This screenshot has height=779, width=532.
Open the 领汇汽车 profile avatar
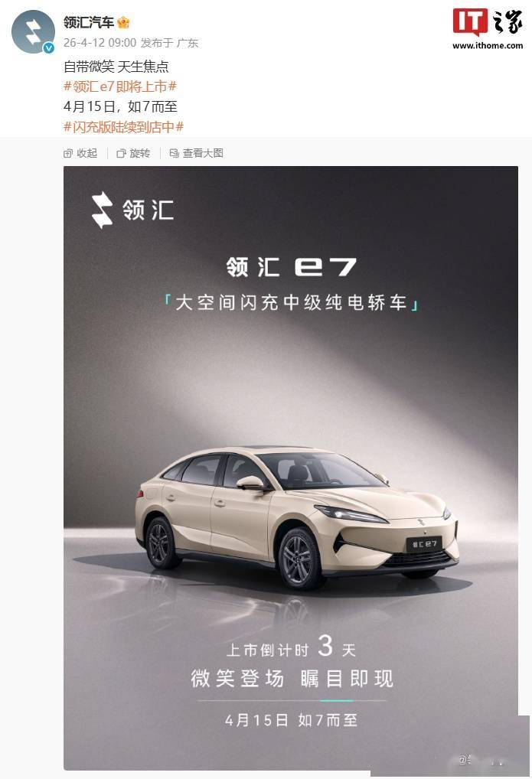click(x=33, y=32)
